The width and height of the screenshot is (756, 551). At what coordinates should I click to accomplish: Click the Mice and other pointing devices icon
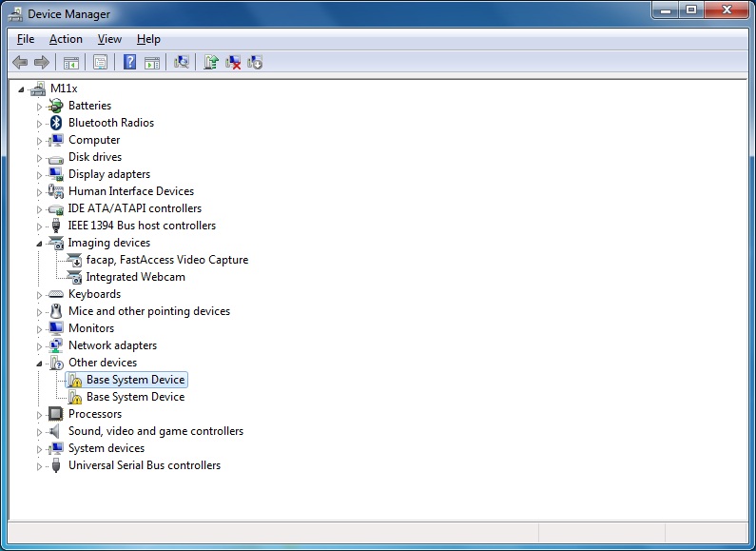click(56, 311)
